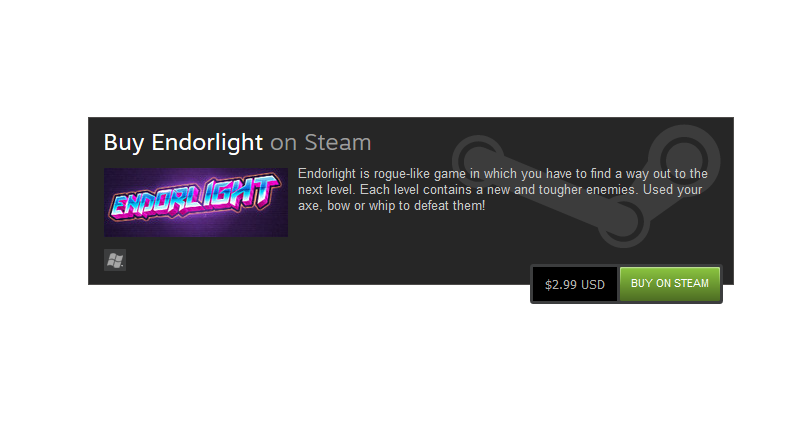
Task: Click the word 'Buy' in the widget title
Action: click(124, 143)
